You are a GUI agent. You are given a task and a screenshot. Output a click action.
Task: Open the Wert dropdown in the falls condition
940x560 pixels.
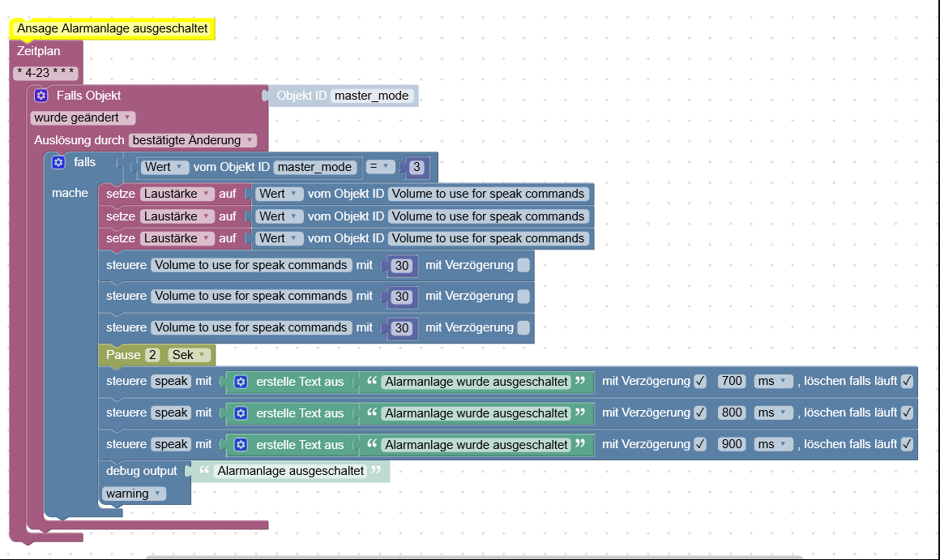coord(164,167)
